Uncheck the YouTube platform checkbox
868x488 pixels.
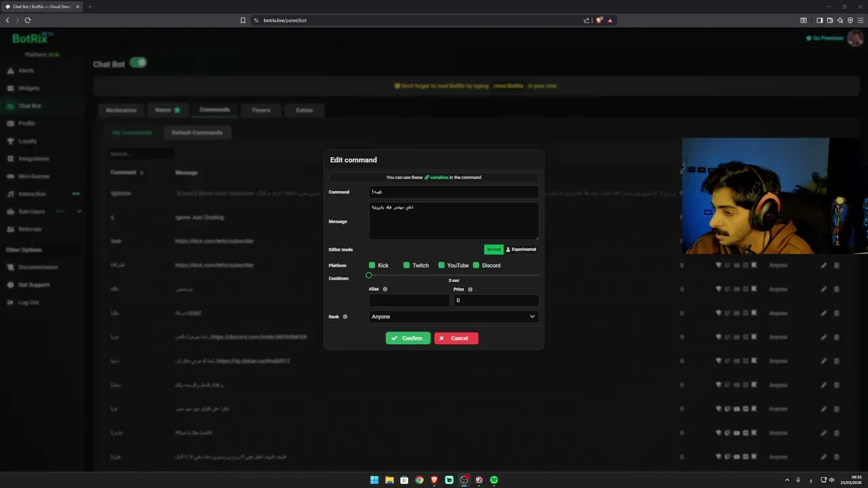441,265
